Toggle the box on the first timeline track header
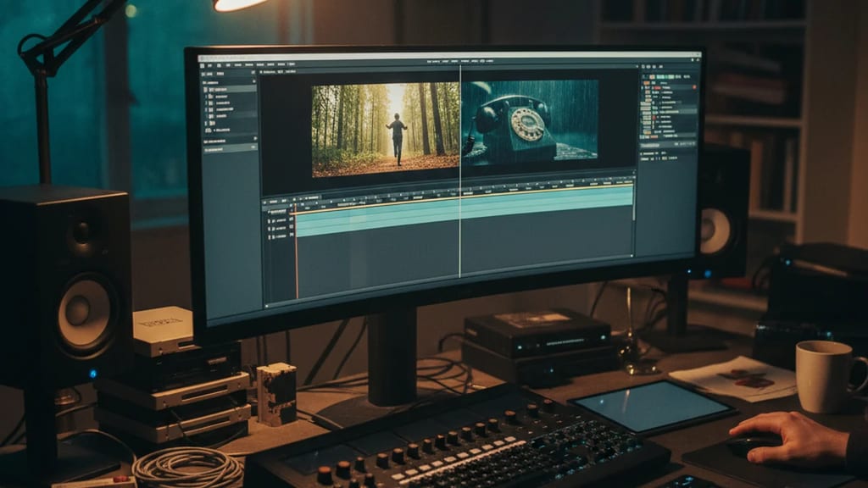The height and width of the screenshot is (488, 868). [x=292, y=219]
